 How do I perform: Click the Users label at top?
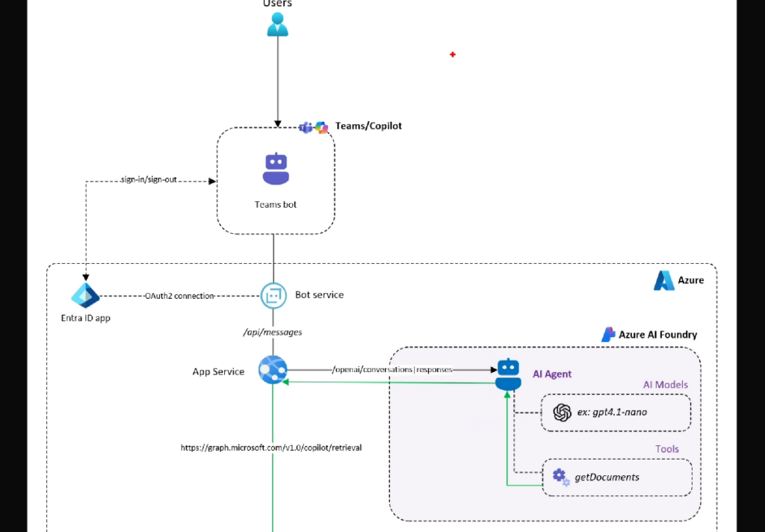coord(278,4)
